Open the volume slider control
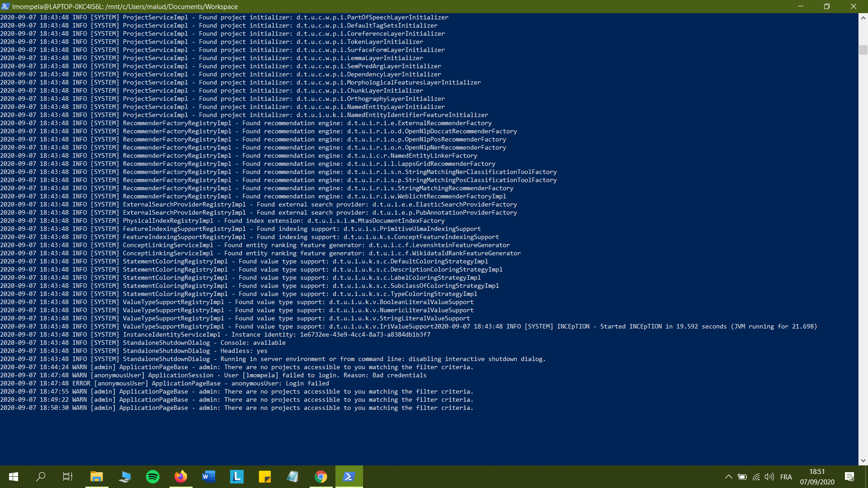The image size is (868, 488). (770, 477)
